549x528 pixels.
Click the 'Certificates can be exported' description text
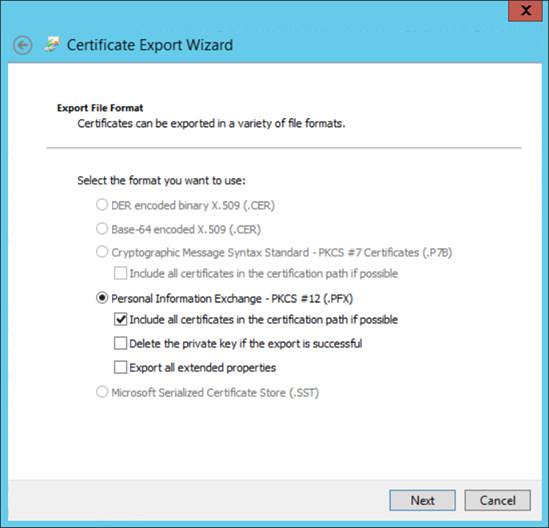pyautogui.click(x=211, y=124)
